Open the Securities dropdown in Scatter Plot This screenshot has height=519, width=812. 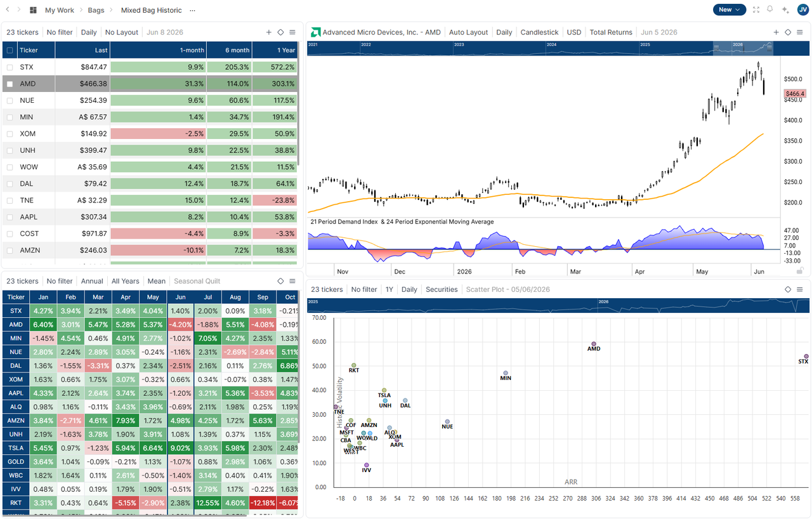(442, 289)
